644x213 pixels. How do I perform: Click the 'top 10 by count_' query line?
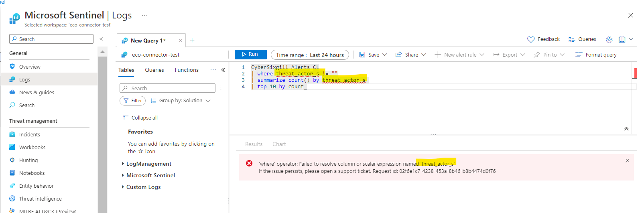point(282,86)
